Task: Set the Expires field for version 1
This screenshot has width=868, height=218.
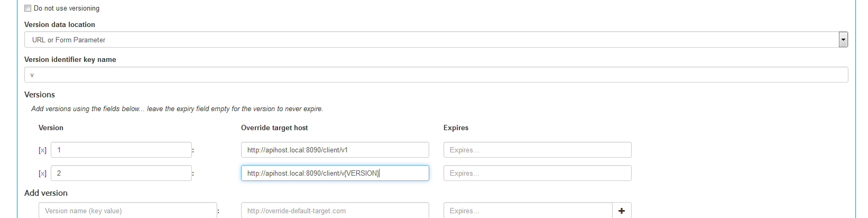Action: click(537, 150)
